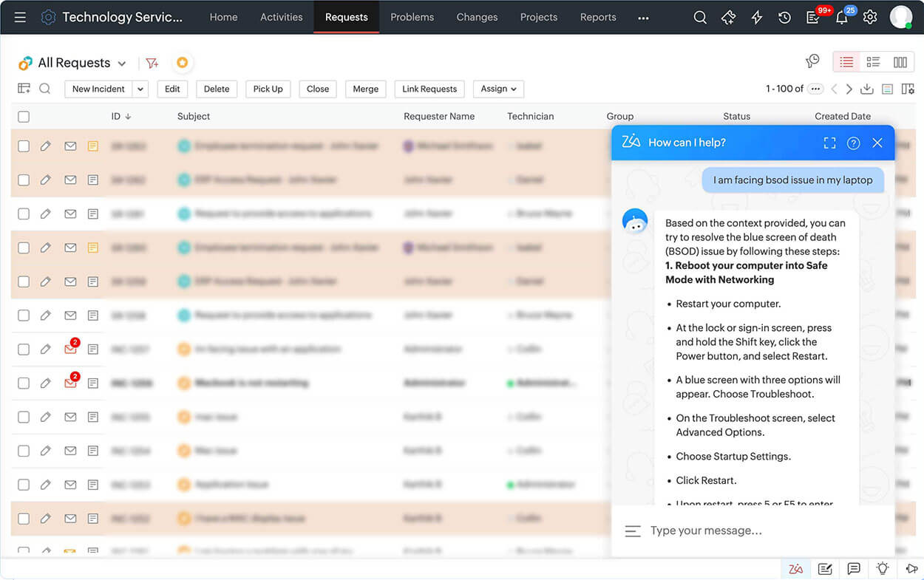This screenshot has width=924, height=580.
Task: Expand the All Requests view dropdown
Action: (122, 64)
